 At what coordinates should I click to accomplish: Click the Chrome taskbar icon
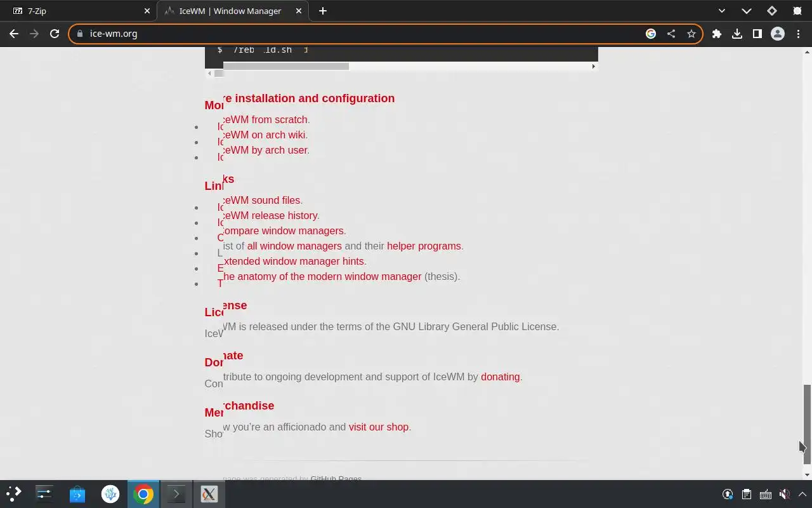tap(143, 493)
